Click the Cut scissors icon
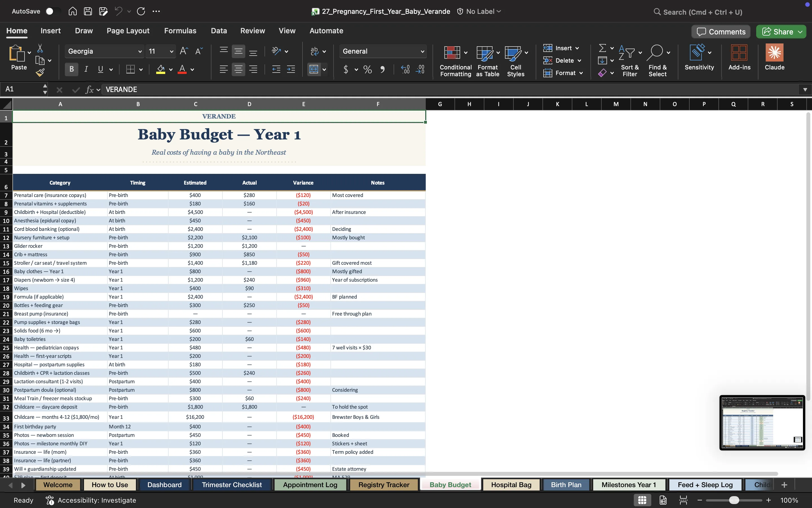The height and width of the screenshot is (508, 812). 40,48
